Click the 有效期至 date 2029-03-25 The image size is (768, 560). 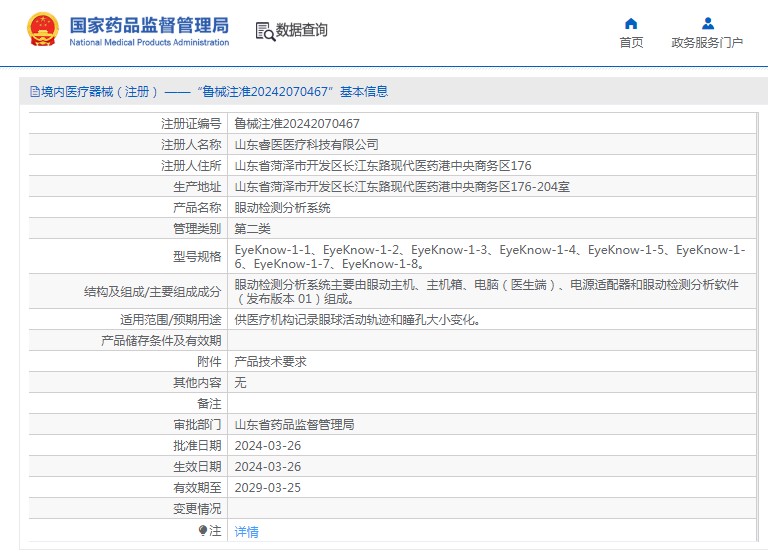pyautogui.click(x=267, y=488)
